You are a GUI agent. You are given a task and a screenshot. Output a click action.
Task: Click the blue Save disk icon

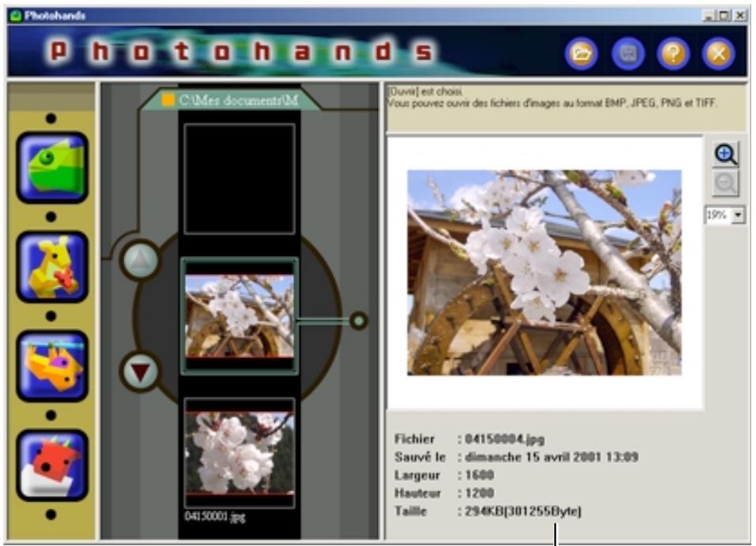point(628,53)
